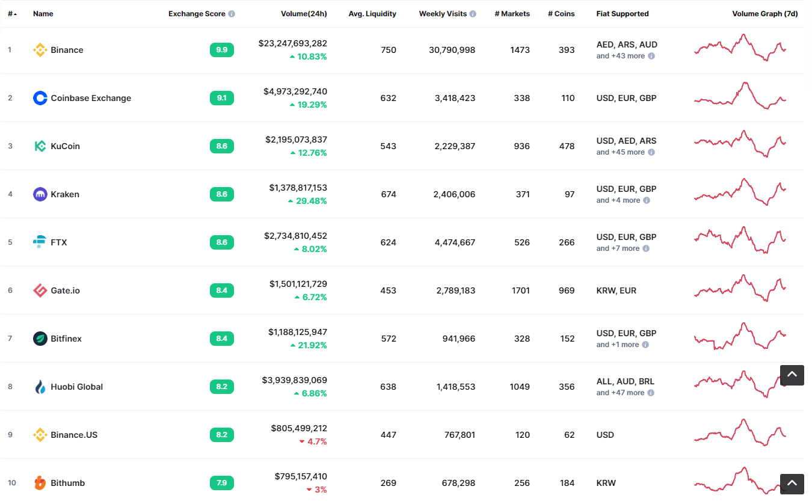The width and height of the screenshot is (812, 504).
Task: Open the Weekly Visits info icon
Action: (x=473, y=14)
